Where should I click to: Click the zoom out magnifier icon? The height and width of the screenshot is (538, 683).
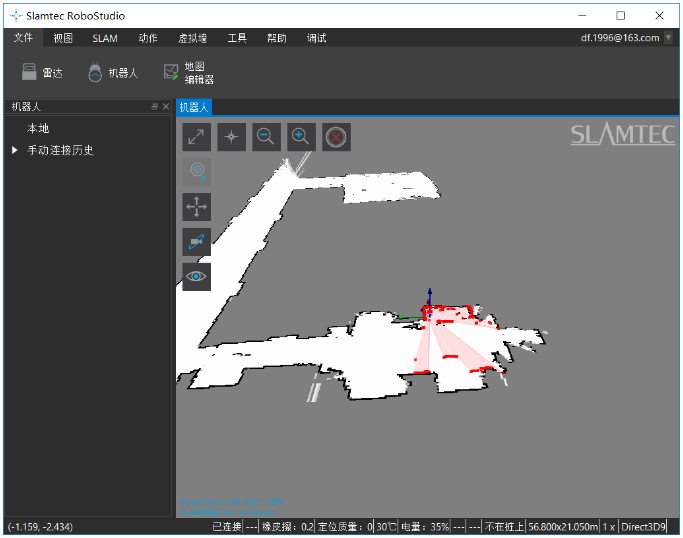[266, 137]
